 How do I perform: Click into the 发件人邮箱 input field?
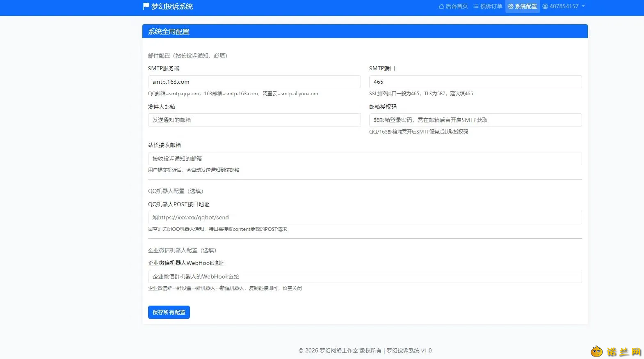[x=254, y=120]
